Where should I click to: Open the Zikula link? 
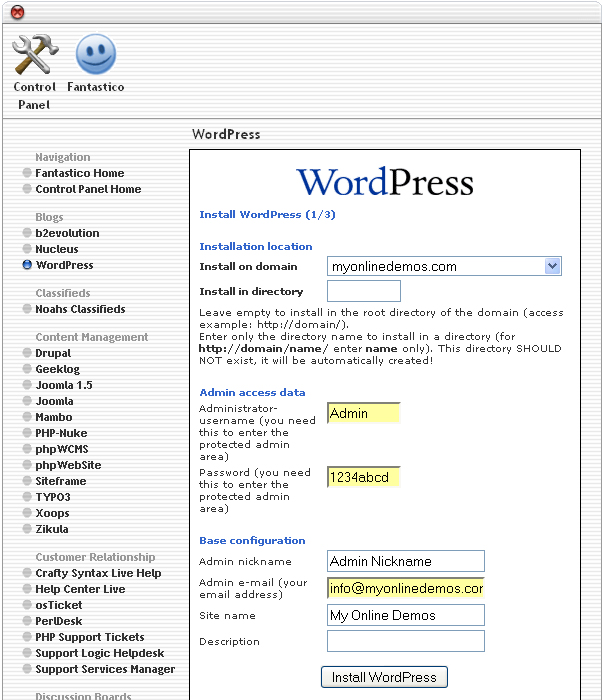coord(52,529)
